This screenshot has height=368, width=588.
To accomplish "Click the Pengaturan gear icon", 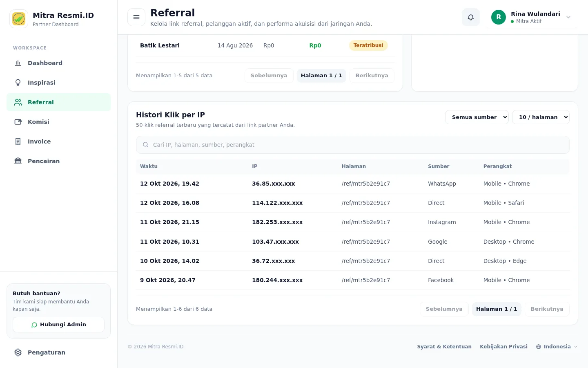I will click(x=18, y=352).
